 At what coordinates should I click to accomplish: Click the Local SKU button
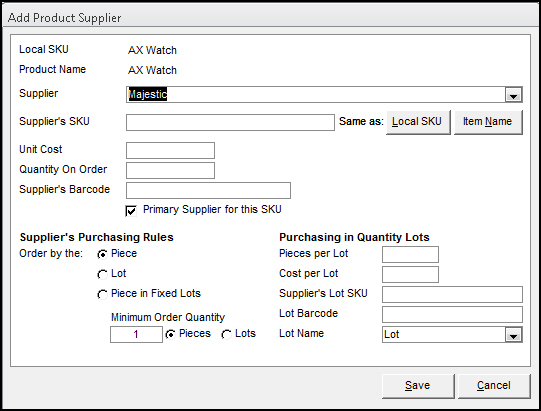tap(418, 122)
